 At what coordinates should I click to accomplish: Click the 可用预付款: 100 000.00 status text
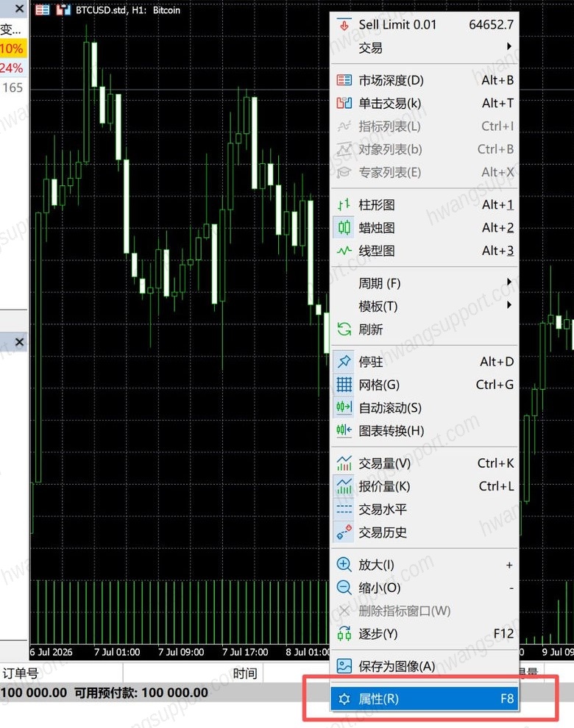[141, 693]
